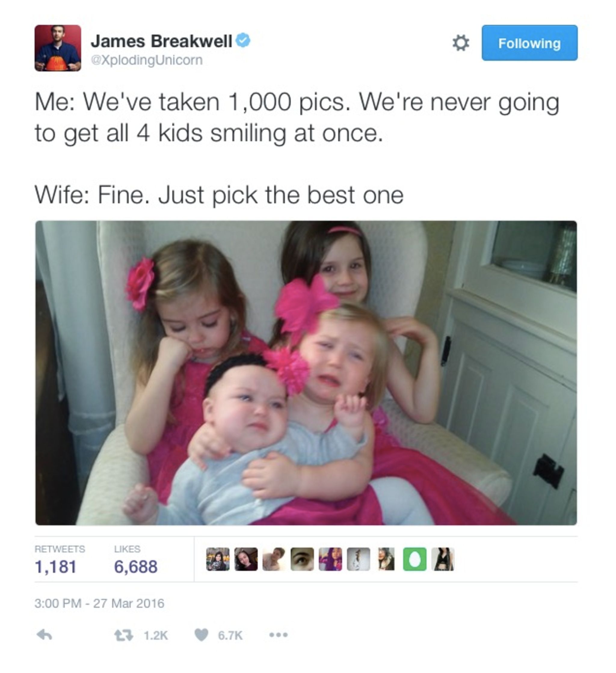Click the James Breakwell display name
This screenshot has width=616, height=673.
(161, 41)
